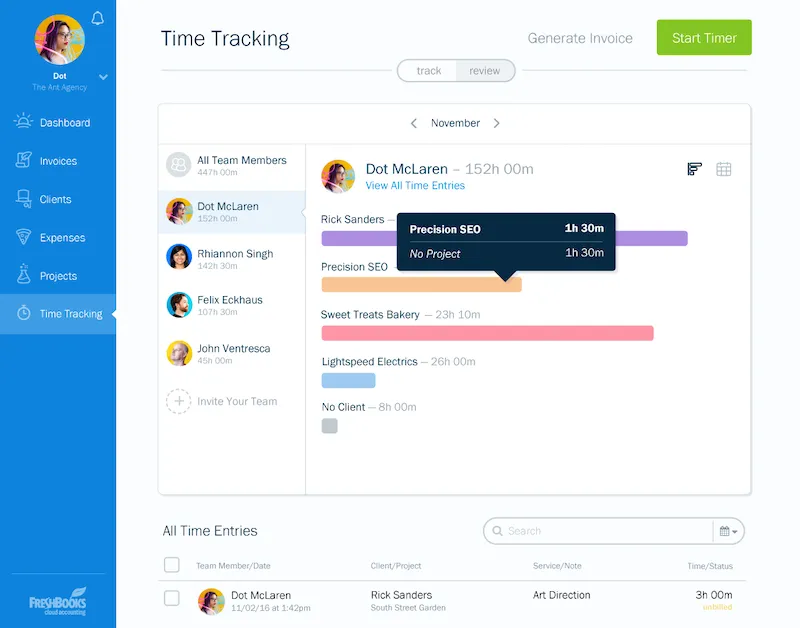800x628 pixels.
Task: Click the Start Timer button
Action: pos(703,38)
